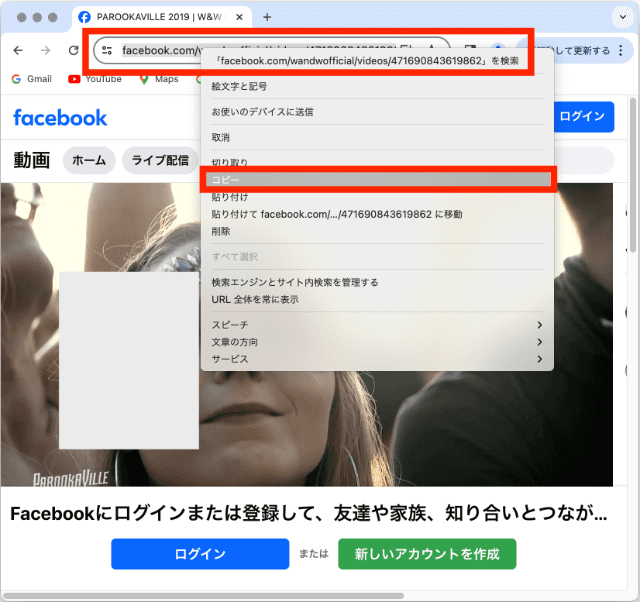The height and width of the screenshot is (602, 640).
Task: Click the browser back arrow
Action: [18, 50]
